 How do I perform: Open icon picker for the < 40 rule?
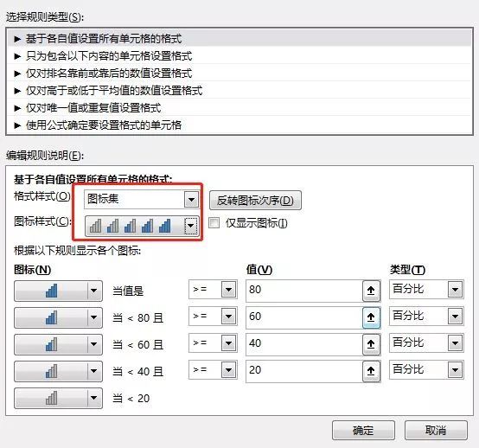[x=58, y=371]
